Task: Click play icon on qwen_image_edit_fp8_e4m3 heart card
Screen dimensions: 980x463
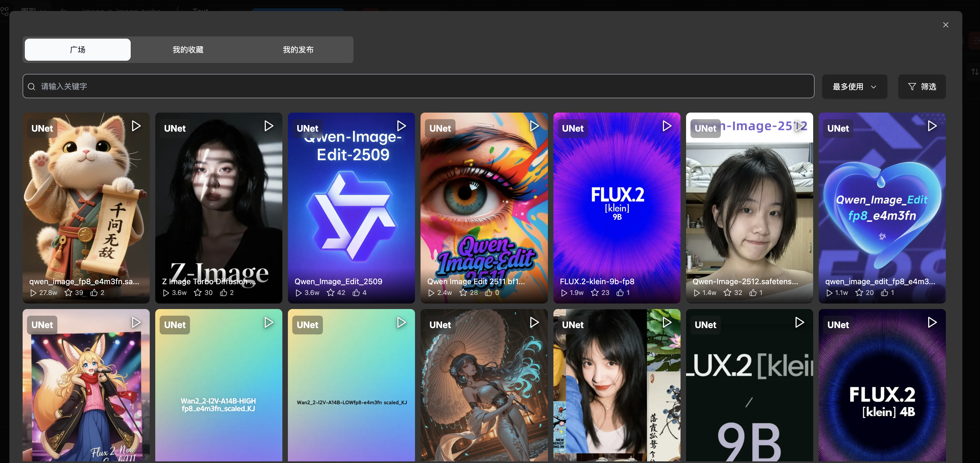Action: pos(932,126)
